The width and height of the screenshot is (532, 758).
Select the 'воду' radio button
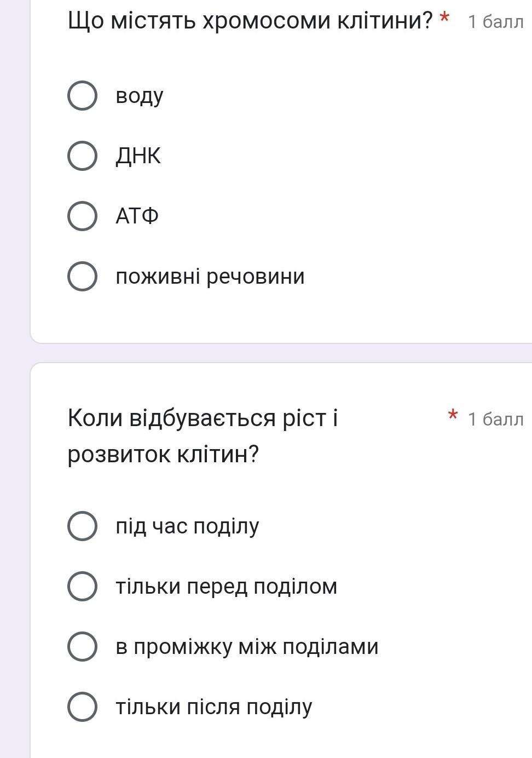click(83, 96)
